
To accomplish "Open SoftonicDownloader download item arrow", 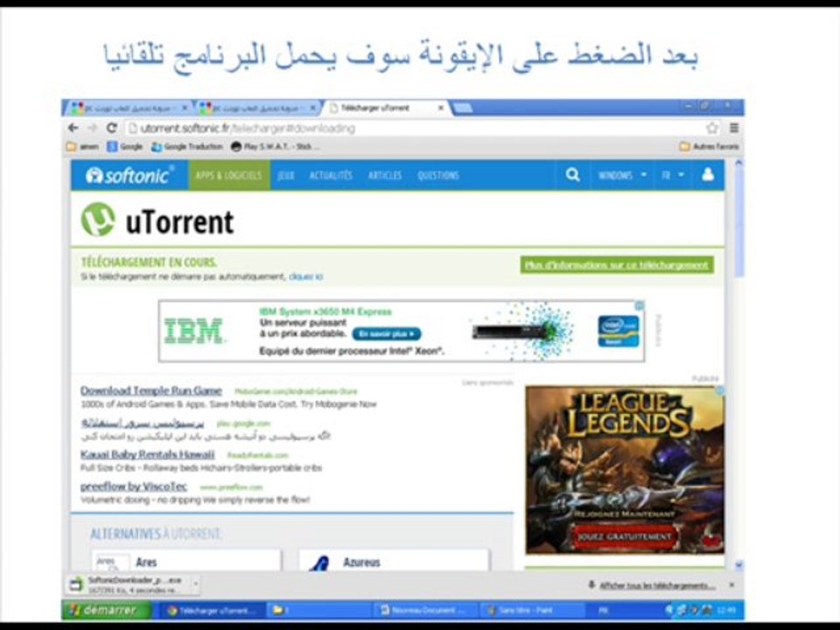I will (x=195, y=584).
